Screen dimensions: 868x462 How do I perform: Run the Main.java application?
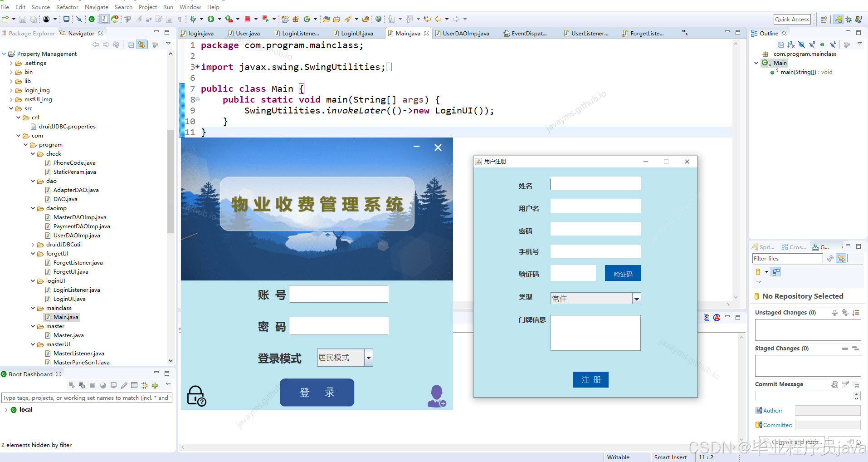[x=210, y=19]
